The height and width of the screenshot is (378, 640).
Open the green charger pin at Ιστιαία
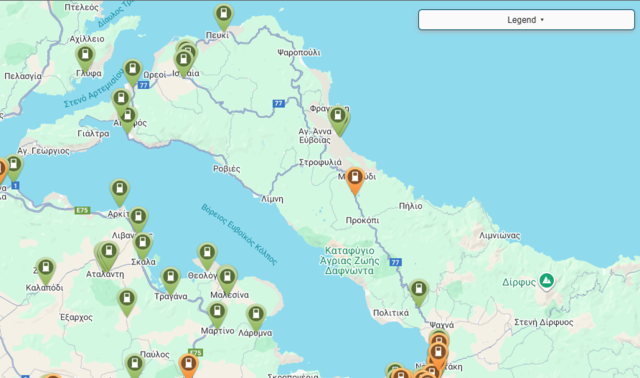(x=184, y=63)
